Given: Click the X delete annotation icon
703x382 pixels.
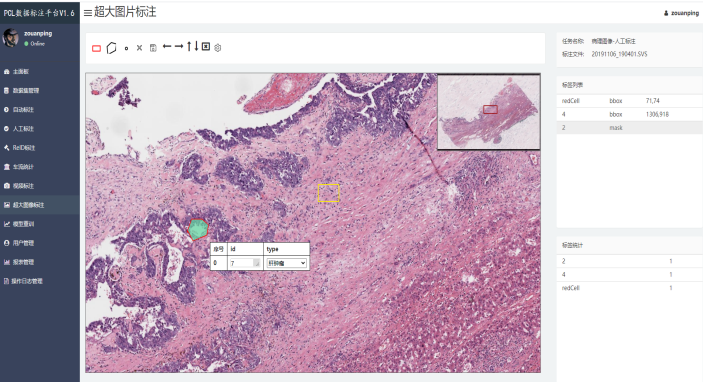Looking at the screenshot, I should [139, 48].
